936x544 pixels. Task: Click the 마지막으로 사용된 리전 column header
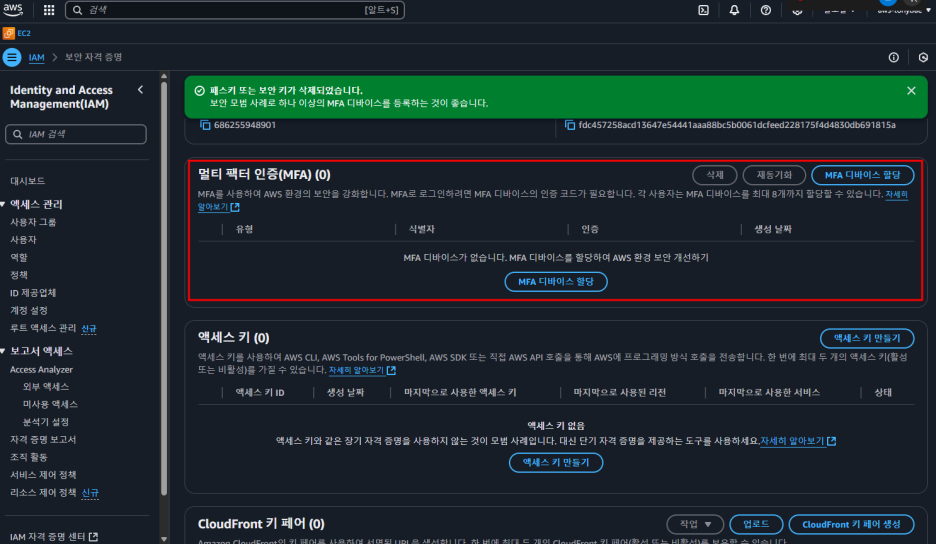coord(620,392)
